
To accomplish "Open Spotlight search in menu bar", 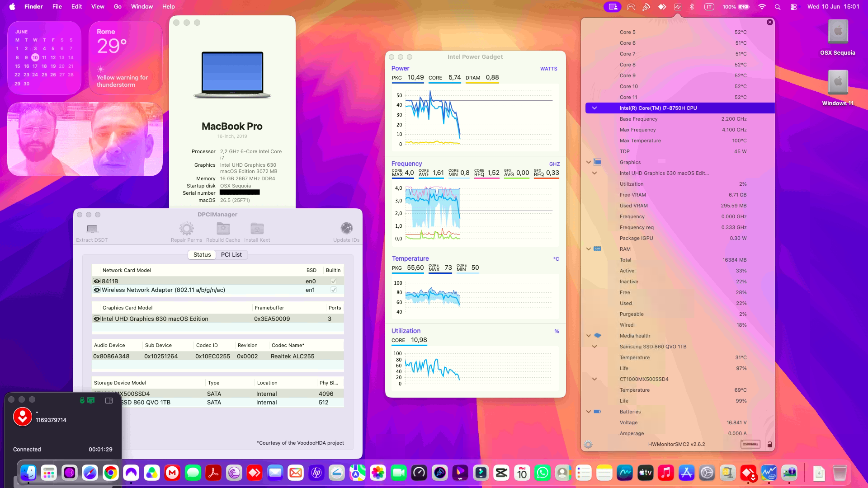I will pos(778,7).
